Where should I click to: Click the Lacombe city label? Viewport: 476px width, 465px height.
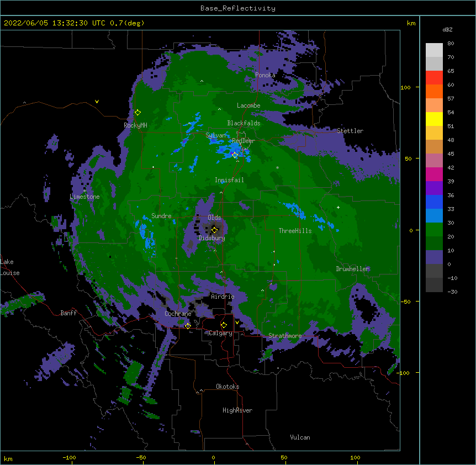[248, 105]
